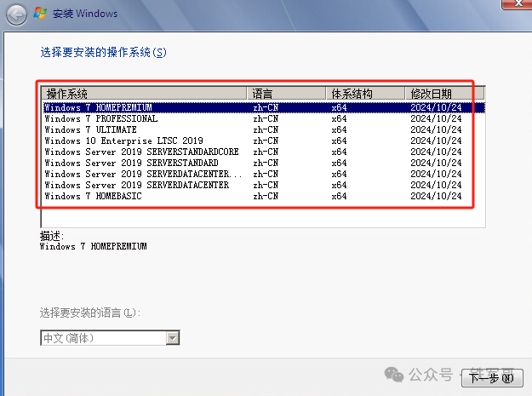Viewport: 532px width, 396px height.
Task: Click the Windows flag logo icon
Action: click(40, 14)
